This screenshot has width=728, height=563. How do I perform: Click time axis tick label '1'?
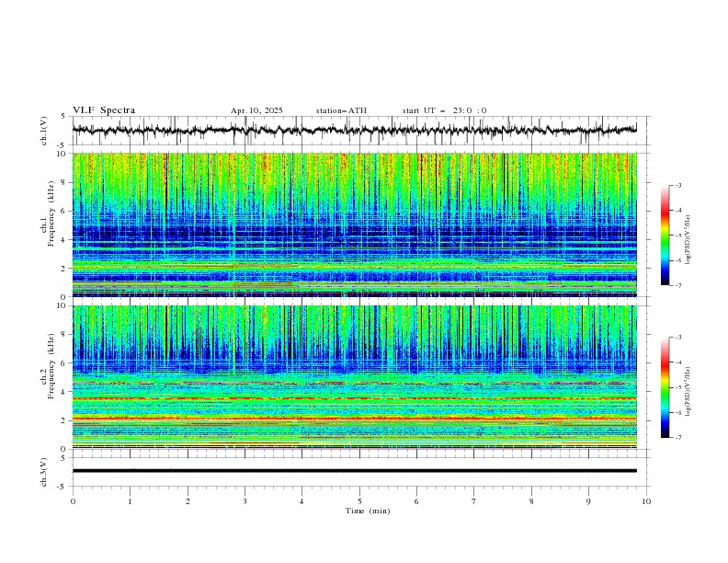tap(130, 501)
